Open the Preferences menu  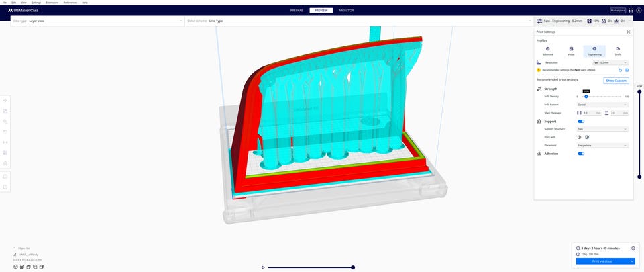click(x=70, y=3)
